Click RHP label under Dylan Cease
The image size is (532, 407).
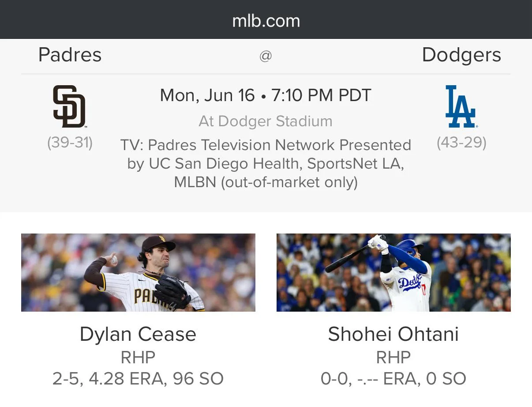tap(138, 357)
